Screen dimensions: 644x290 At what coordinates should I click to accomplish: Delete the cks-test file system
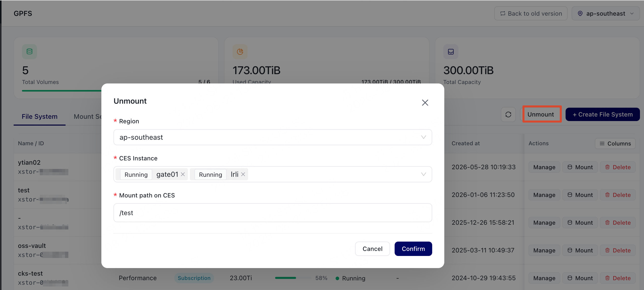click(618, 278)
